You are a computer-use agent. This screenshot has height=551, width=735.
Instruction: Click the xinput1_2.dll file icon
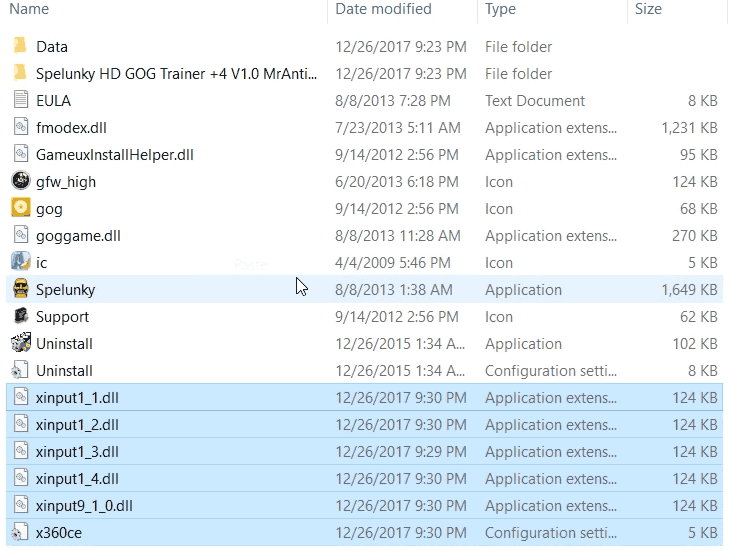coord(21,424)
